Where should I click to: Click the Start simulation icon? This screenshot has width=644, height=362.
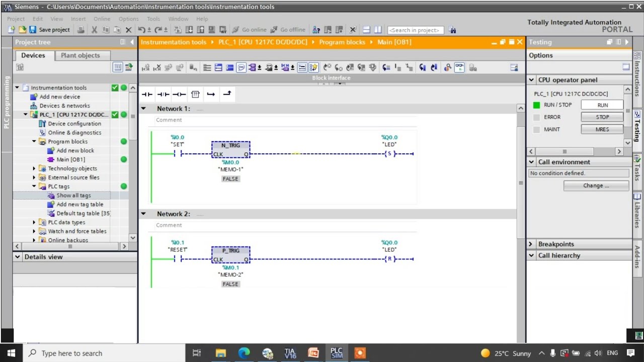pyautogui.click(x=211, y=30)
